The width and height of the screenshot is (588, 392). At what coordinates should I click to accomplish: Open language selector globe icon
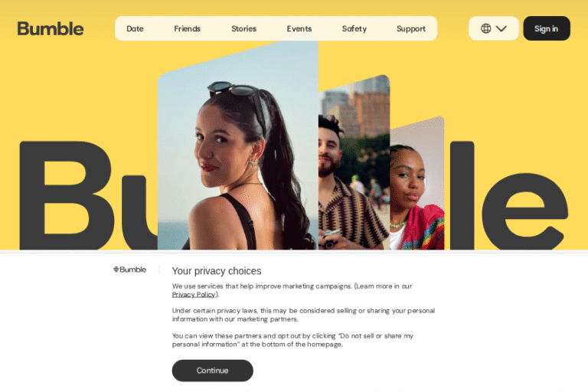[485, 28]
